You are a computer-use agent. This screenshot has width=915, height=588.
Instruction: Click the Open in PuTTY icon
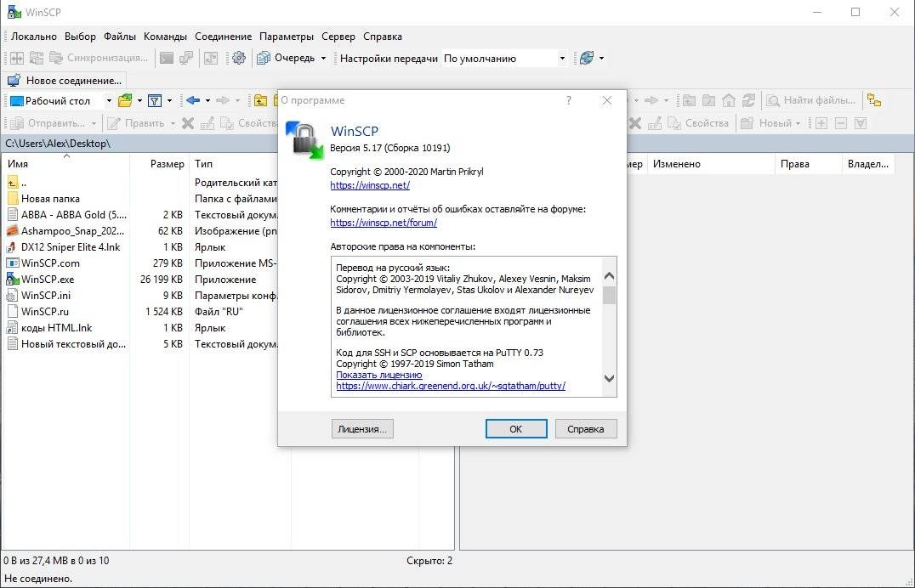pyautogui.click(x=187, y=58)
